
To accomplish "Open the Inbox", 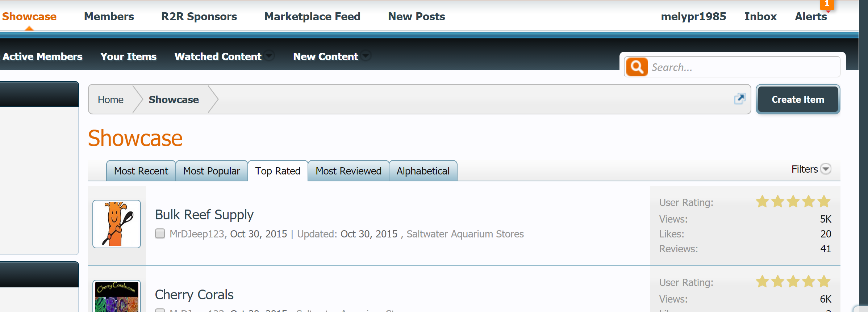I will (760, 16).
